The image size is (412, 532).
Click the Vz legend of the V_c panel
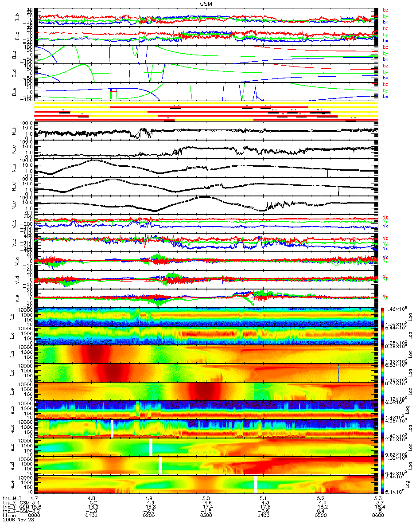[x=385, y=238]
